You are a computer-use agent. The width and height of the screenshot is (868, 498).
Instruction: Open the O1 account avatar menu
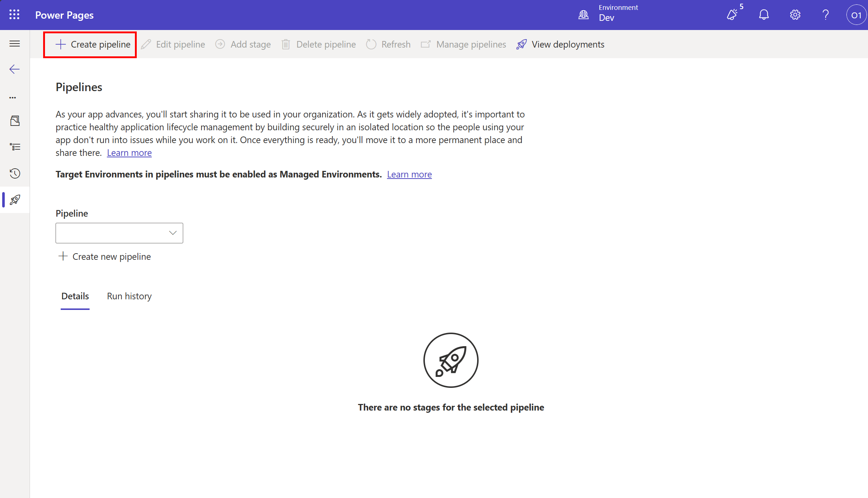[x=856, y=15]
